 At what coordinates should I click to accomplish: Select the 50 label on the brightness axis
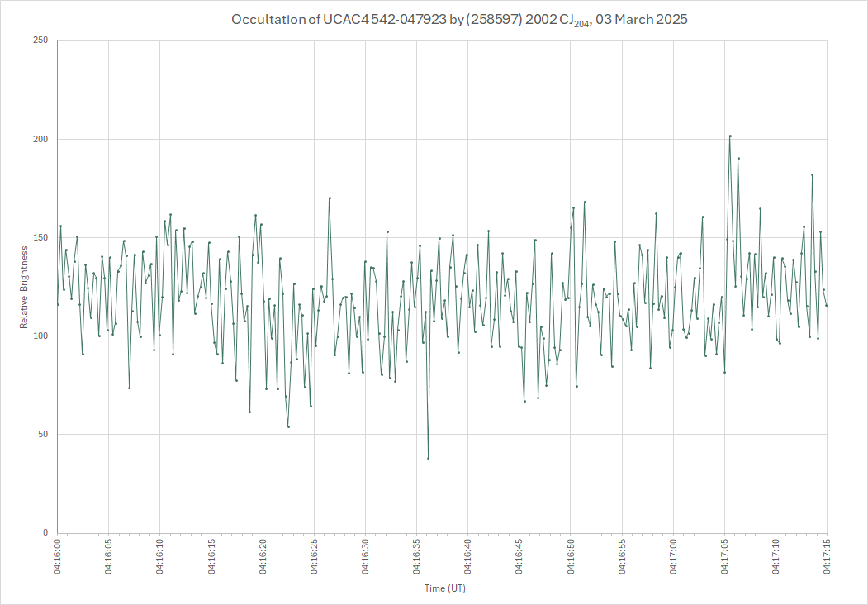click(x=44, y=435)
